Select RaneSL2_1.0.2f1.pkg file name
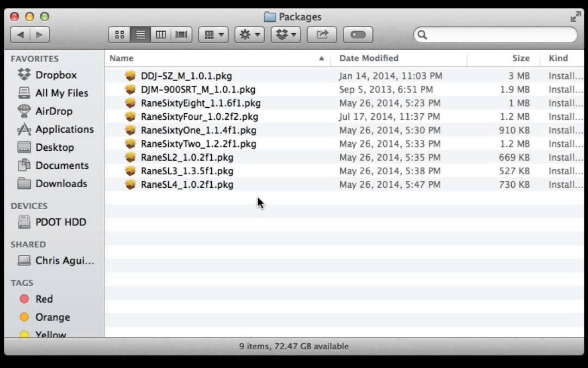Screen dimensions: 588x368 point(187,157)
